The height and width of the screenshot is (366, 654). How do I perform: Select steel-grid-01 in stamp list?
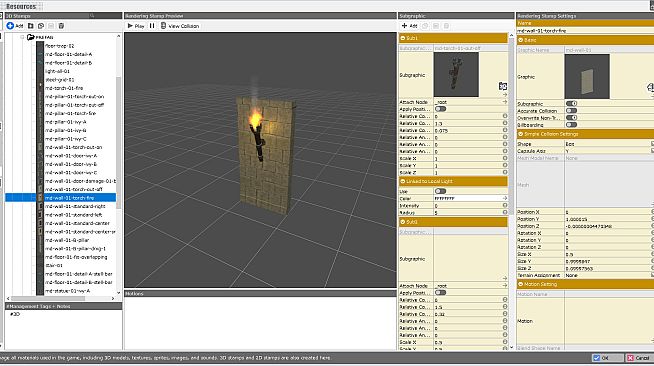pos(60,80)
